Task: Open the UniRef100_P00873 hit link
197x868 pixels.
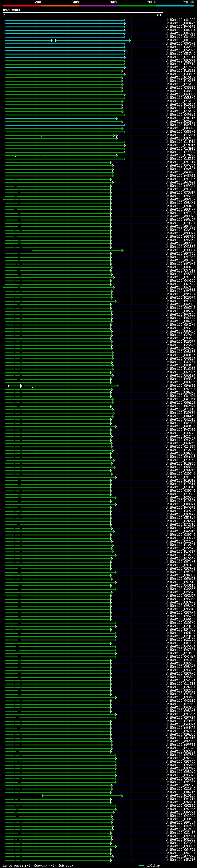Action: coord(180,26)
